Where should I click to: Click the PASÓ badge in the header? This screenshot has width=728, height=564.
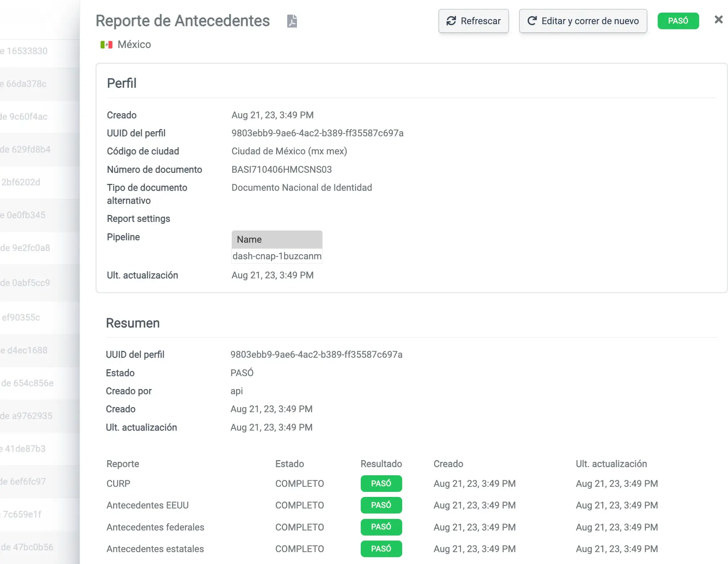tap(678, 21)
